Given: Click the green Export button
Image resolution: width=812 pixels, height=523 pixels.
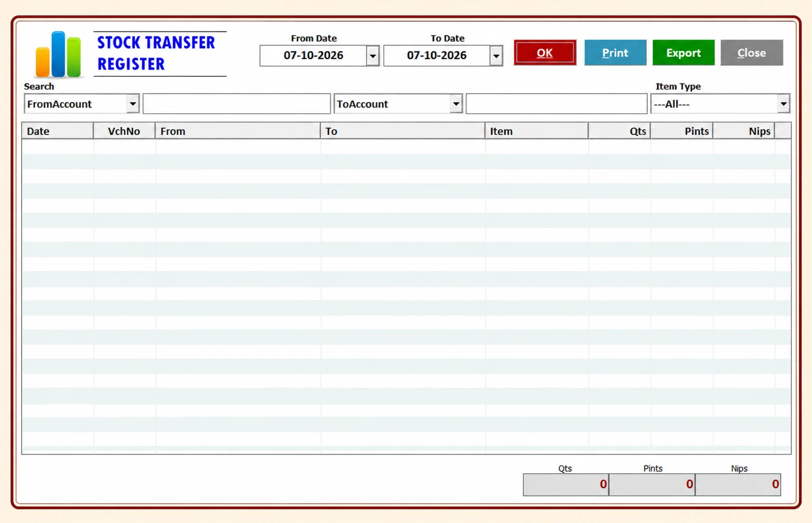Looking at the screenshot, I should coord(683,53).
